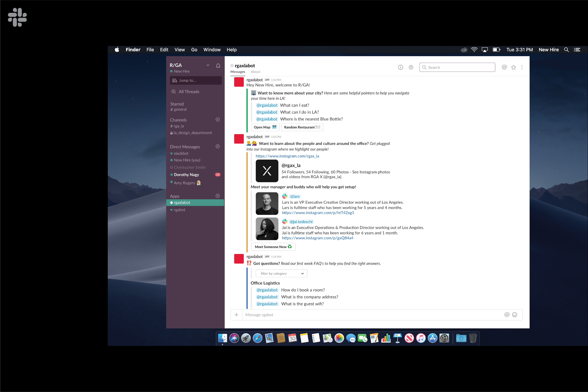Open the filter by category dropdown
The image size is (588, 392).
click(x=282, y=274)
